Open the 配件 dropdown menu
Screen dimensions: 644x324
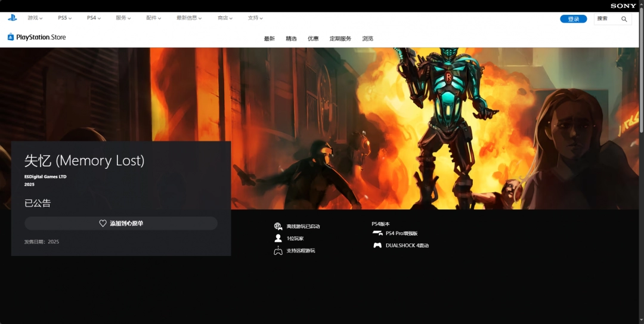pos(154,18)
